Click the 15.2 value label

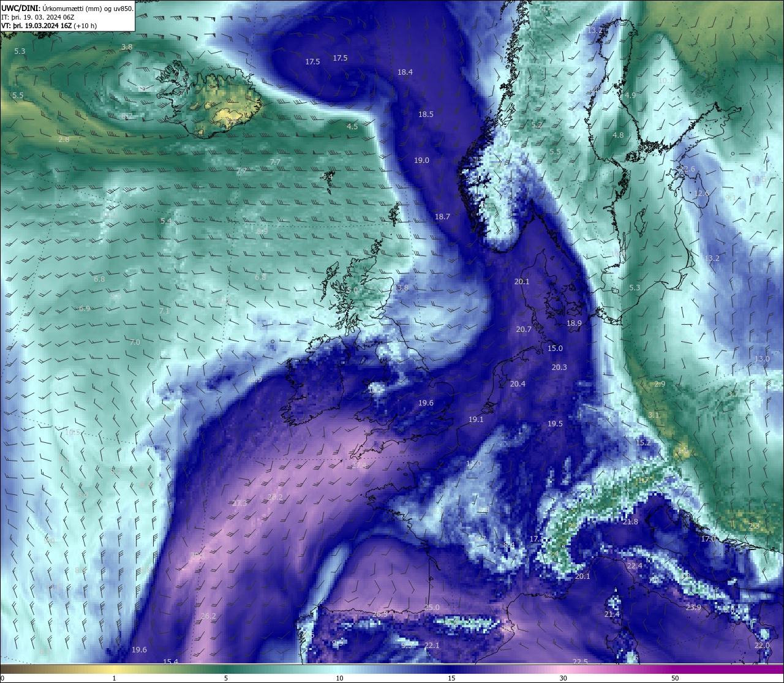(x=643, y=442)
